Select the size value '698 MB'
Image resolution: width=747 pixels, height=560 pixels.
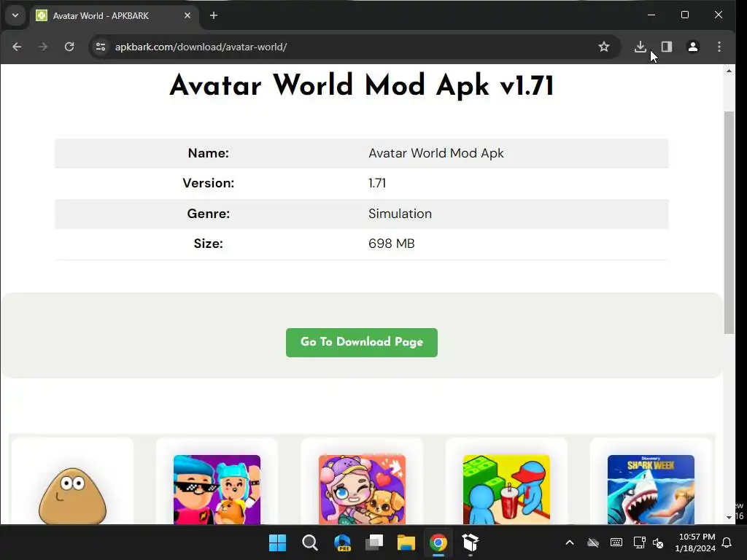pos(392,244)
